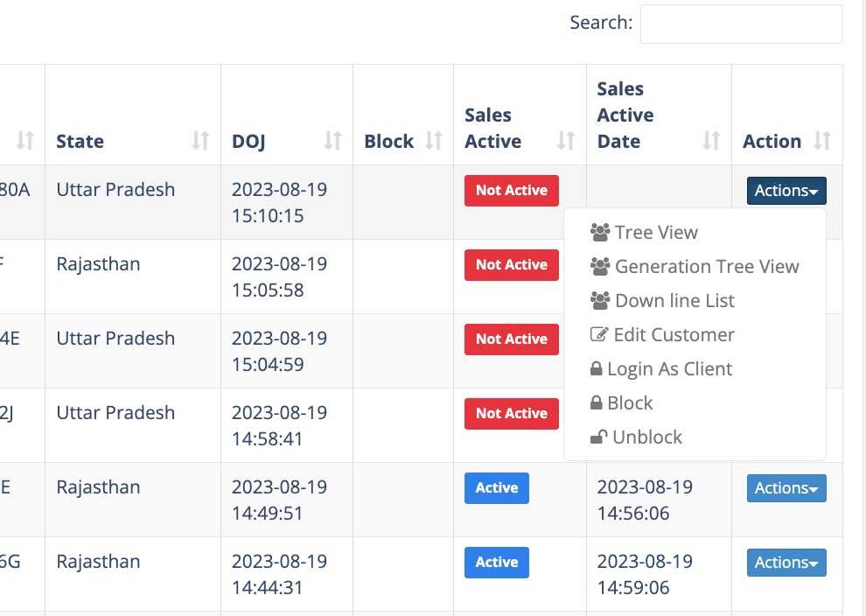Click the Login As Client lock icon
Image resolution: width=866 pixels, height=616 pixels.
[596, 369]
